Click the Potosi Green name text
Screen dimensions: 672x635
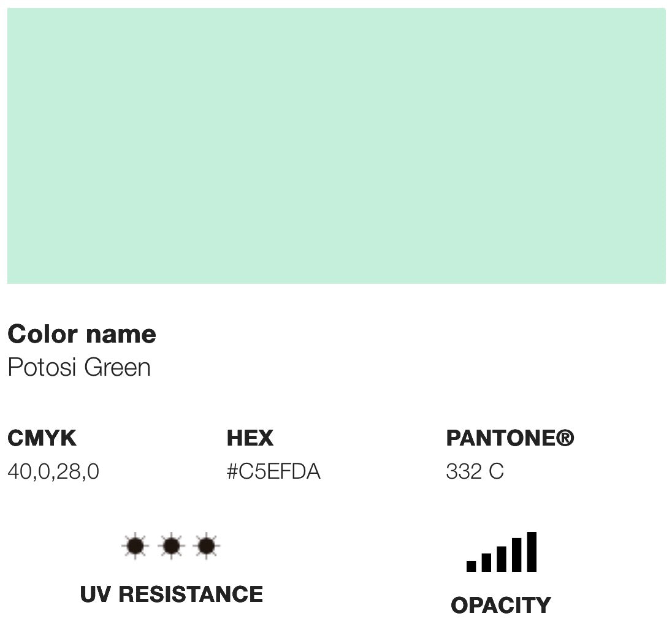click(x=79, y=367)
